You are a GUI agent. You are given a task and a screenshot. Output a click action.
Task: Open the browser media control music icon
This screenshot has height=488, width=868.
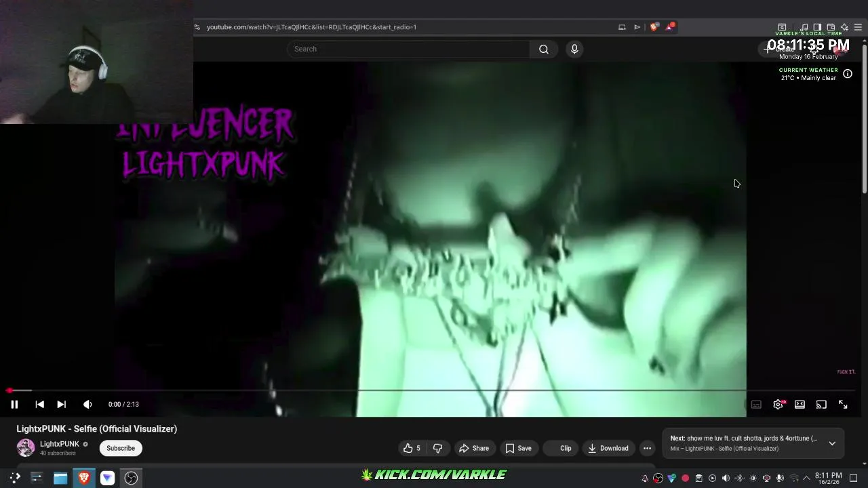[x=804, y=27]
